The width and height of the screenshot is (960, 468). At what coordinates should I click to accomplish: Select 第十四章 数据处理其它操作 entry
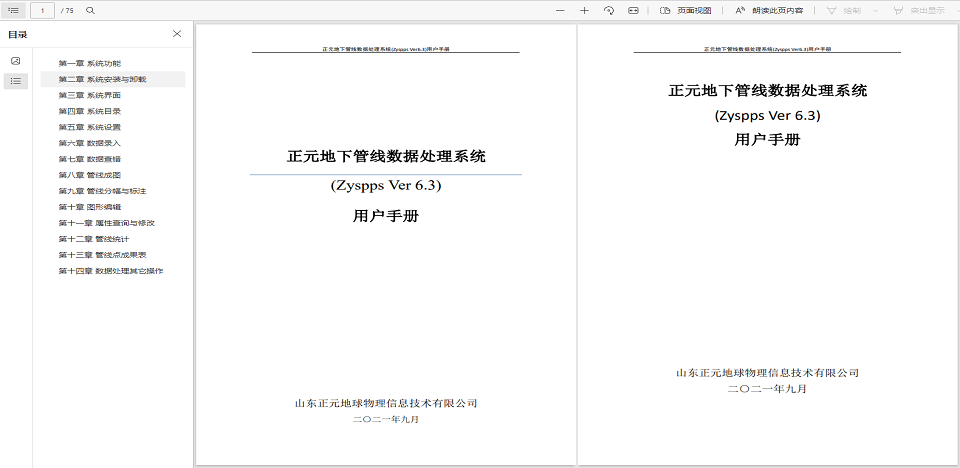[110, 271]
